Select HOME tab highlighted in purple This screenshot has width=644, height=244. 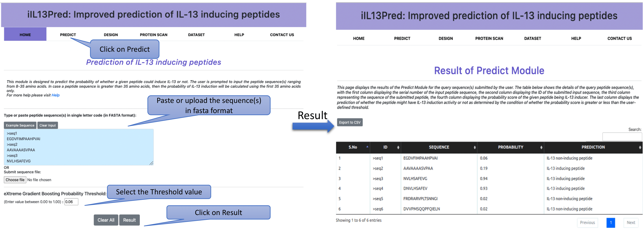[25, 34]
